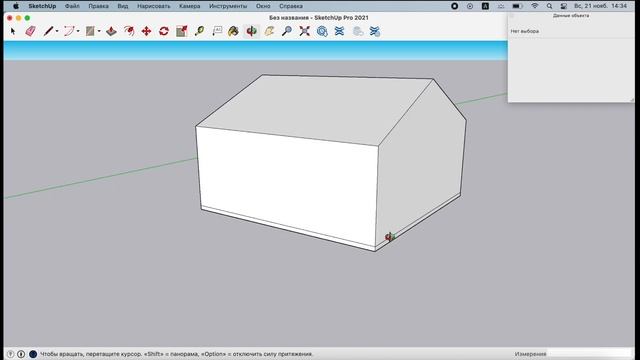
Task: Choose the Offset tool
Action: pyautogui.click(x=129, y=31)
